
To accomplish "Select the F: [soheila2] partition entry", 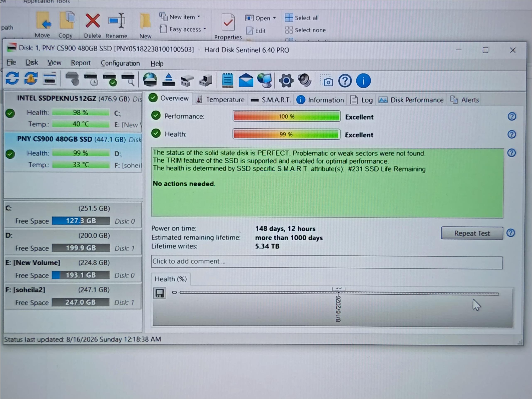I will (x=73, y=296).
